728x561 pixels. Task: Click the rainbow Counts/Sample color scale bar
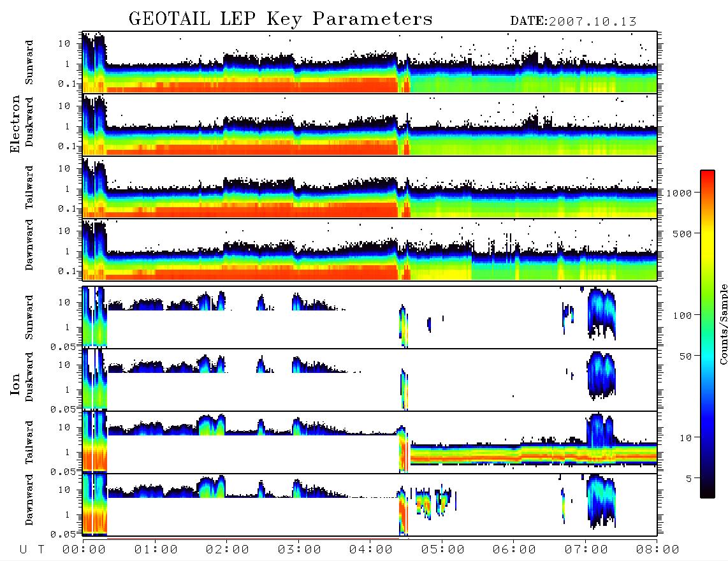[x=707, y=334]
